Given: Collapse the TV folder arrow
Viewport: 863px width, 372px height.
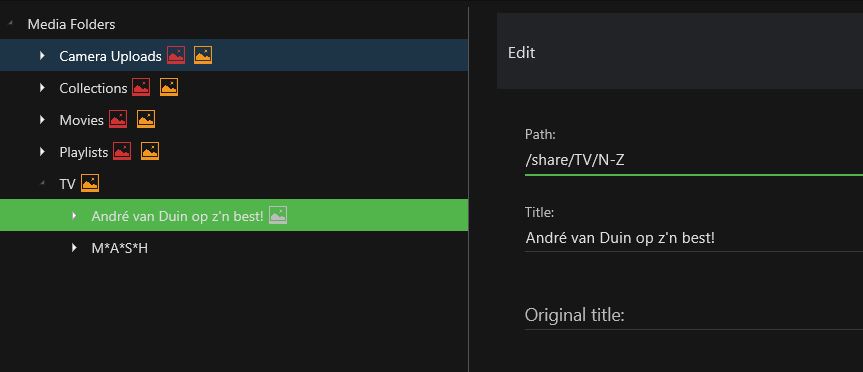Looking at the screenshot, I should (x=42, y=183).
